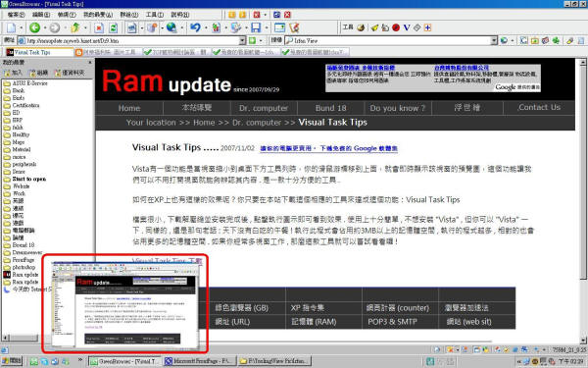This screenshot has width=588, height=368.
Task: Click the red X Stop loading icon
Action: [99, 27]
